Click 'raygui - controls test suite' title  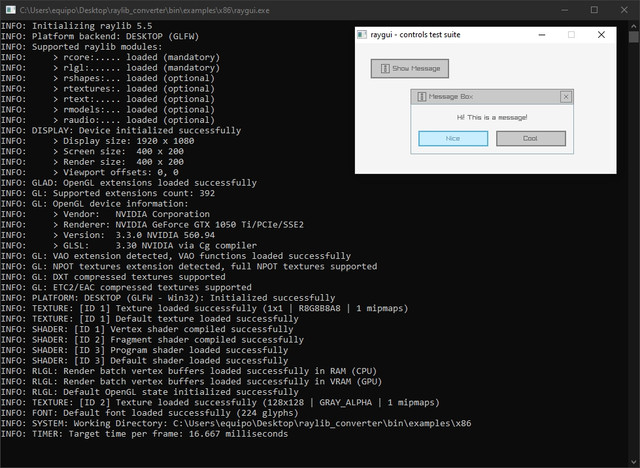click(416, 35)
